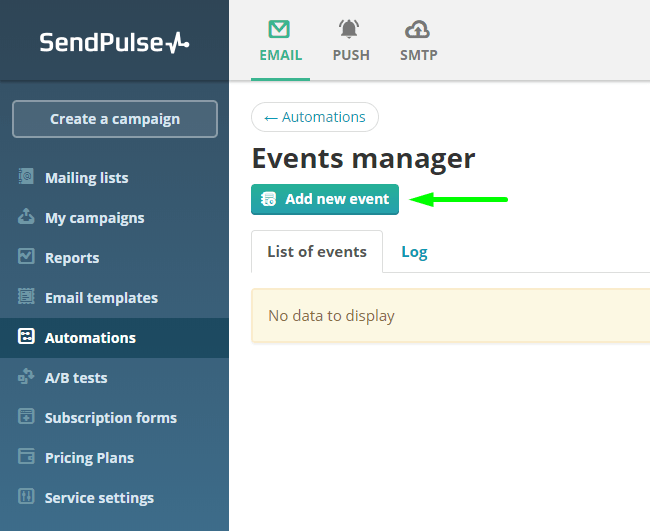The image size is (650, 531).
Task: Switch to the SMTP section tab
Action: (419, 40)
